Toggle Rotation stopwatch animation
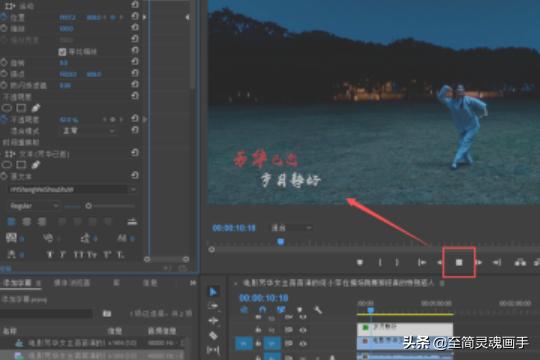540x360 pixels. click(4, 62)
